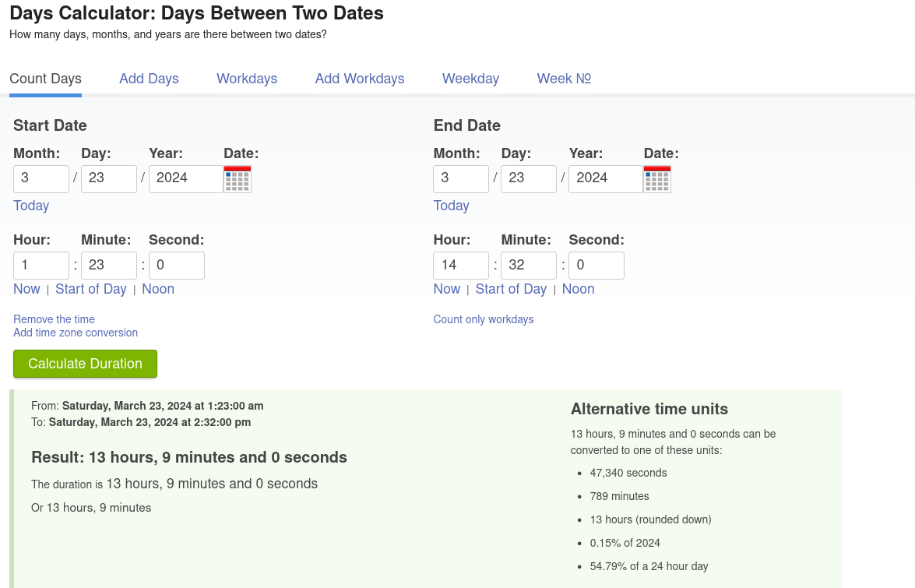Screen dimensions: 915x588
Task: Focus the End Date Month field
Action: (461, 179)
